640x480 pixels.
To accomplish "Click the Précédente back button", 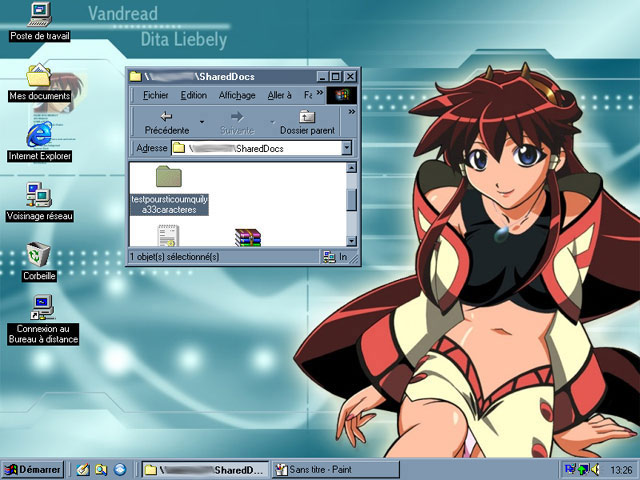I will point(166,121).
